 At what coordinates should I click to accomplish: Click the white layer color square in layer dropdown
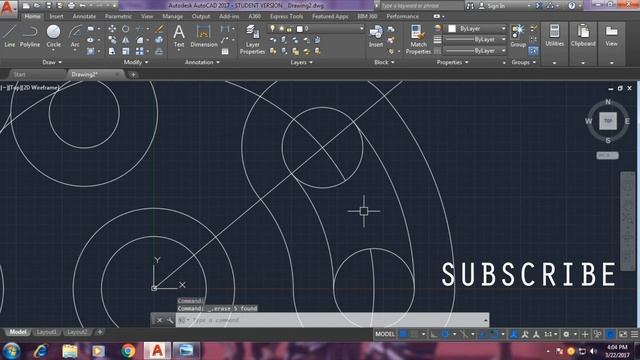pos(300,29)
